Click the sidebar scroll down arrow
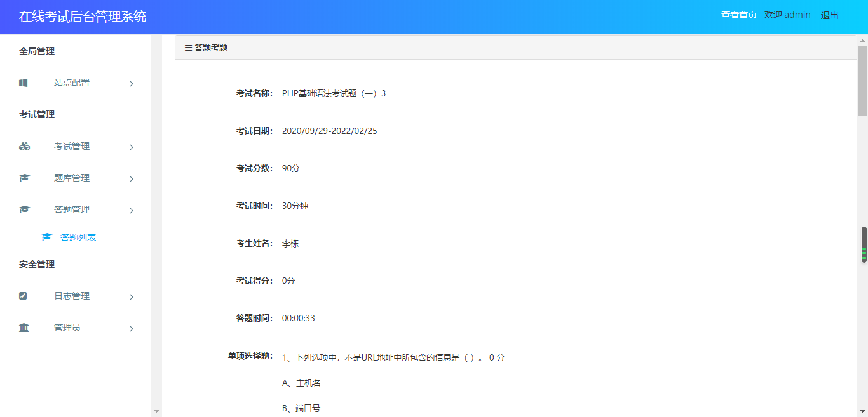 click(x=156, y=411)
